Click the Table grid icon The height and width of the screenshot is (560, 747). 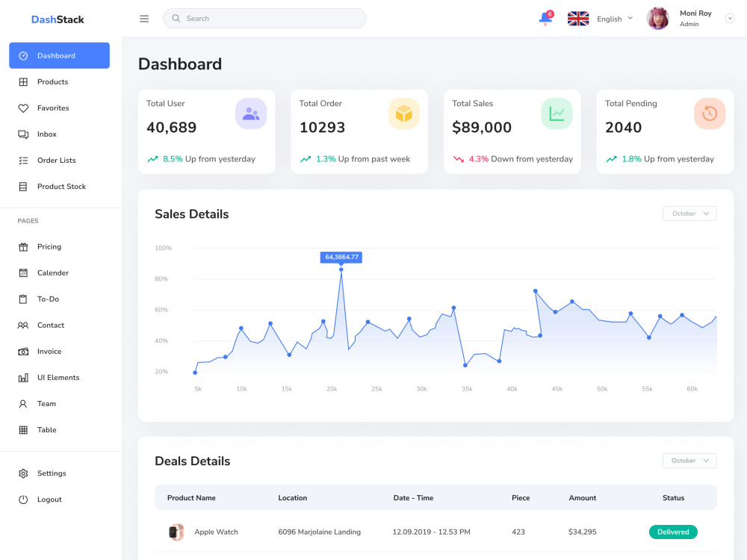pos(23,430)
